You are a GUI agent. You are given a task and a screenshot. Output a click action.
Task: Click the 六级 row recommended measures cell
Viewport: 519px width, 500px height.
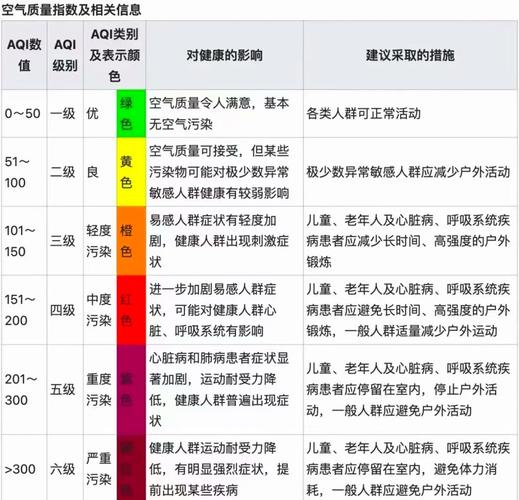click(410, 468)
